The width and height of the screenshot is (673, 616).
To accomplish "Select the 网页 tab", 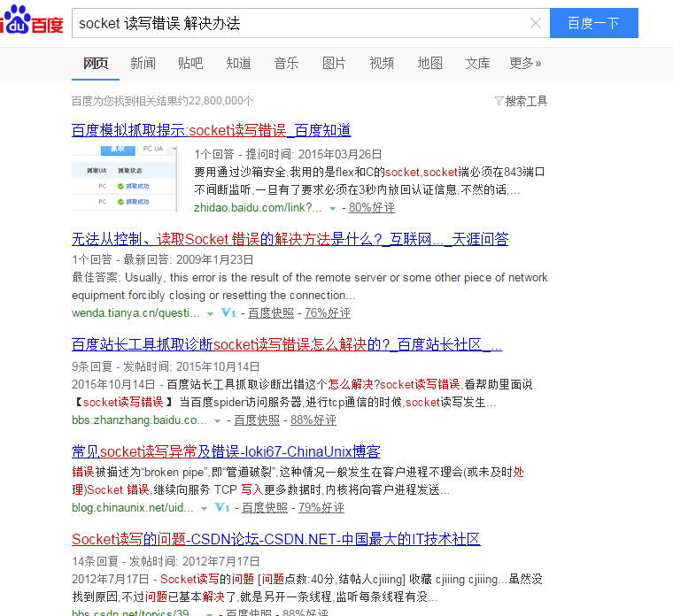I will pos(96,64).
